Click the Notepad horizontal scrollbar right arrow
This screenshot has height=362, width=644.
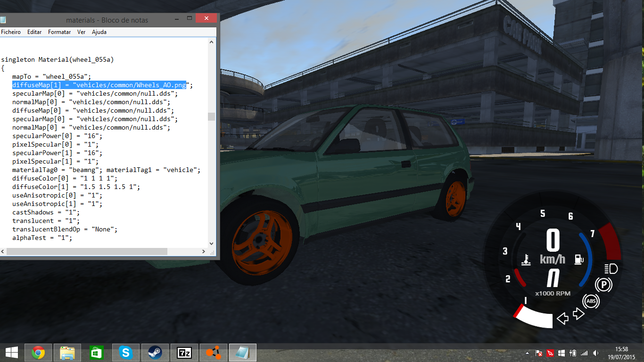204,251
